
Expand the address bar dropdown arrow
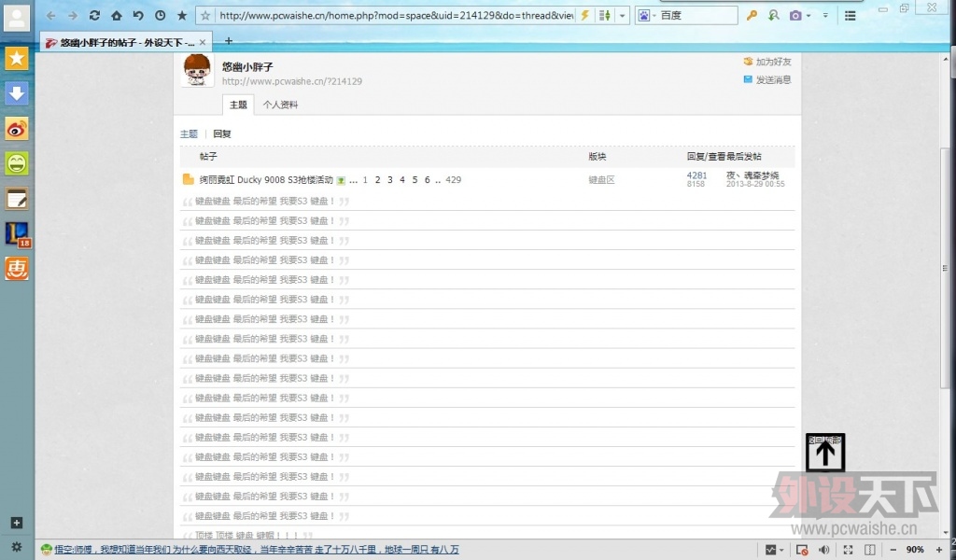coord(622,16)
